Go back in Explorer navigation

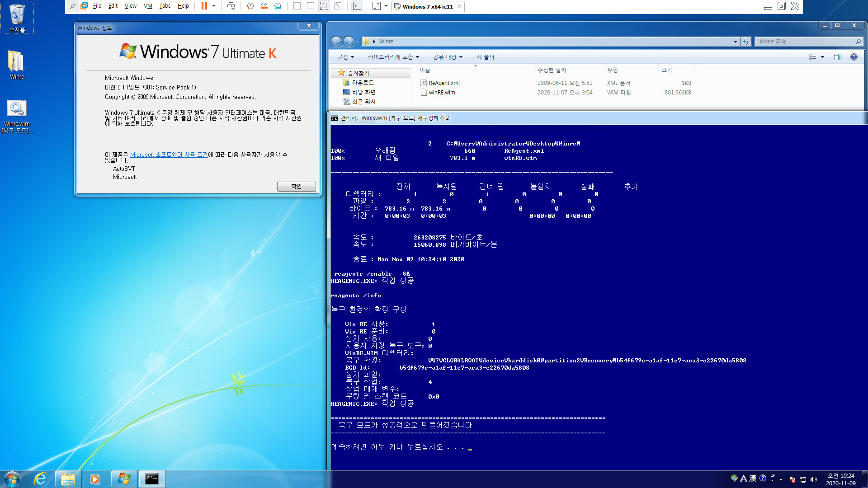pos(336,42)
